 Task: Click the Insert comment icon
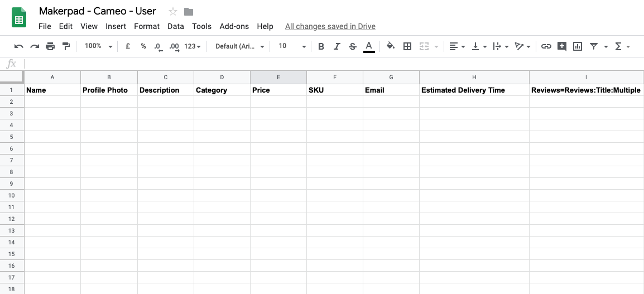562,46
